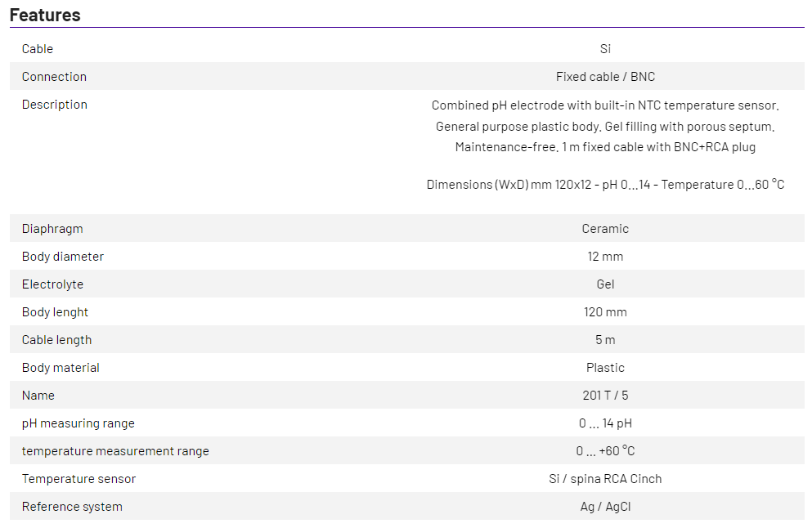Click the 'Dimensions (WxD) mm 120x12' text line
812x528 pixels.
point(605,185)
